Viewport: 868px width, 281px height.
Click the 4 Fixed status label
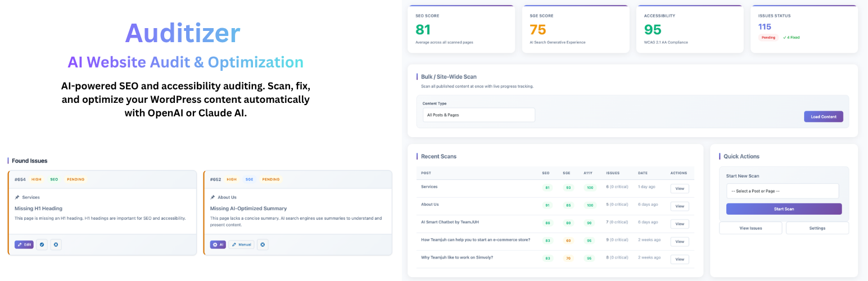pyautogui.click(x=791, y=38)
